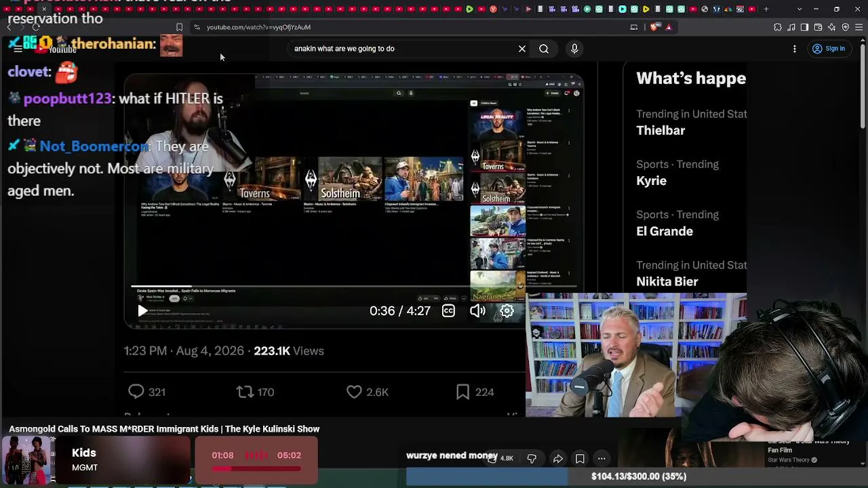Like the YouTube video with 4.8K likes

[500, 459]
